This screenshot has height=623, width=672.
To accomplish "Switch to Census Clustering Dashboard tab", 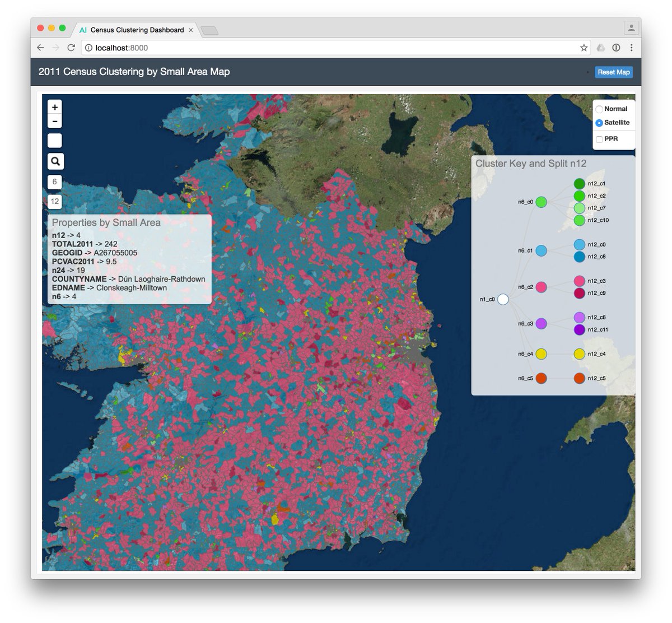I will (136, 30).
